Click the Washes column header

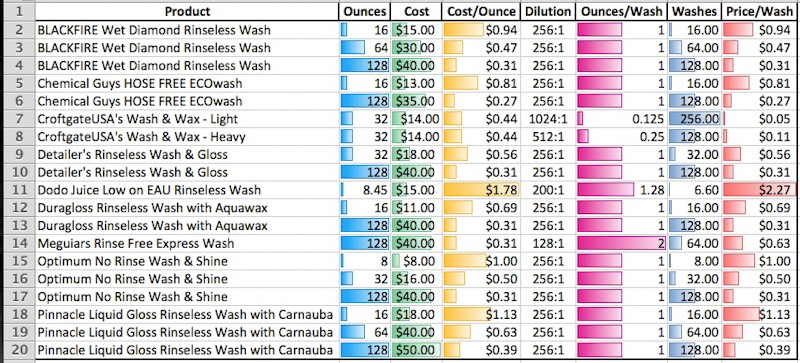tap(694, 11)
